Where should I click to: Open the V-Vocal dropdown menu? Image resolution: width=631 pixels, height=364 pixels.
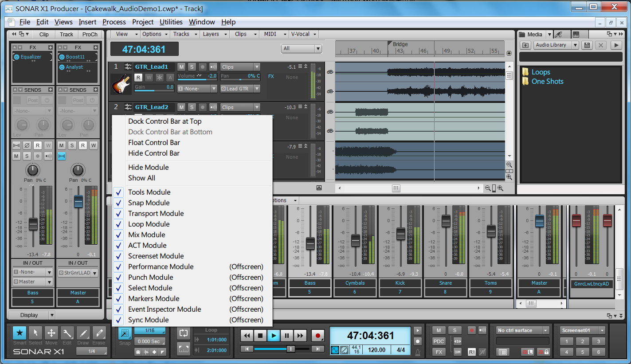tap(304, 34)
